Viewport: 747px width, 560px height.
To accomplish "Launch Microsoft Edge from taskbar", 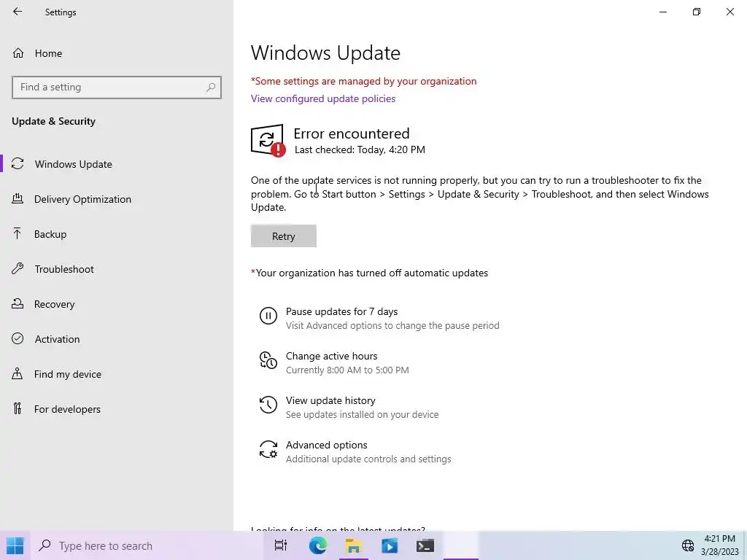I will point(318,545).
